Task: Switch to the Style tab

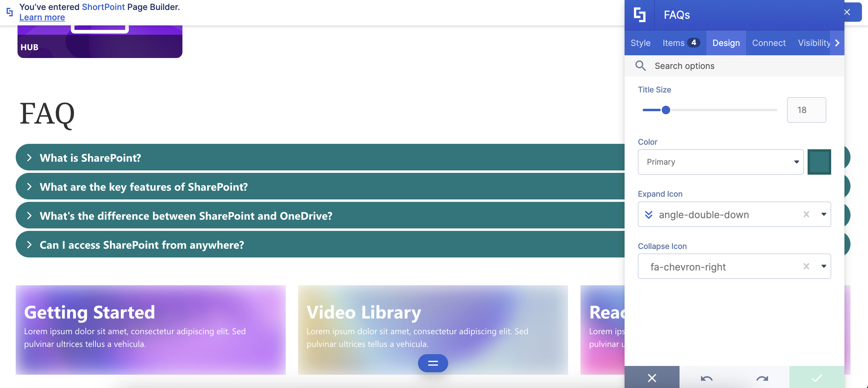Action: click(x=640, y=43)
